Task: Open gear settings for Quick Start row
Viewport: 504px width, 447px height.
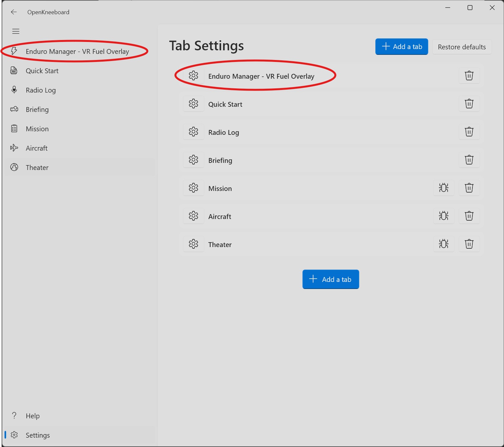Action: click(x=193, y=104)
